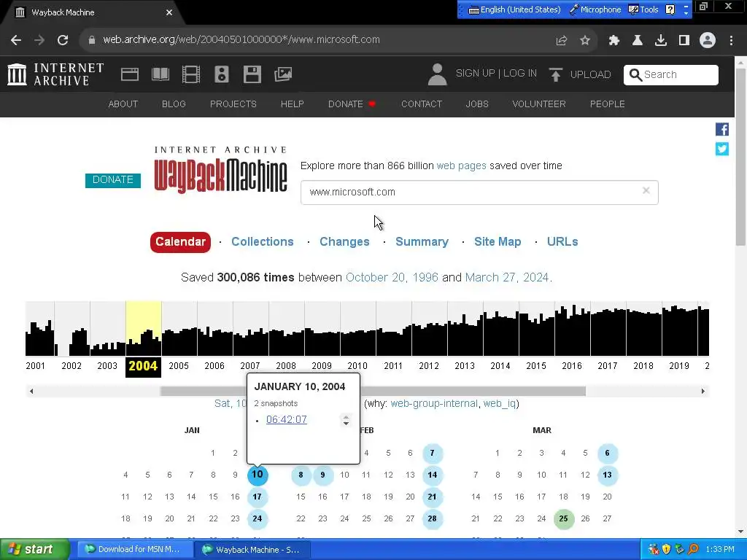Viewport: 747px width, 560px height.
Task: Bookmark page with star icon
Action: pyautogui.click(x=585, y=40)
